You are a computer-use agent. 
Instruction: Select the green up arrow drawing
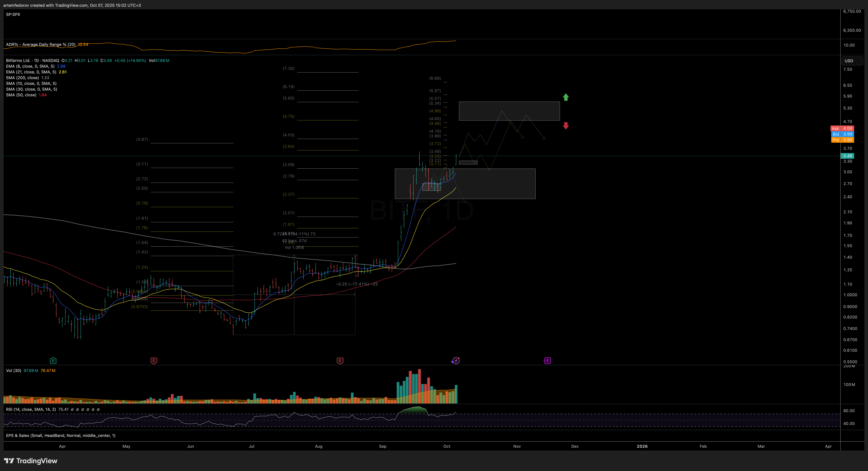(566, 97)
